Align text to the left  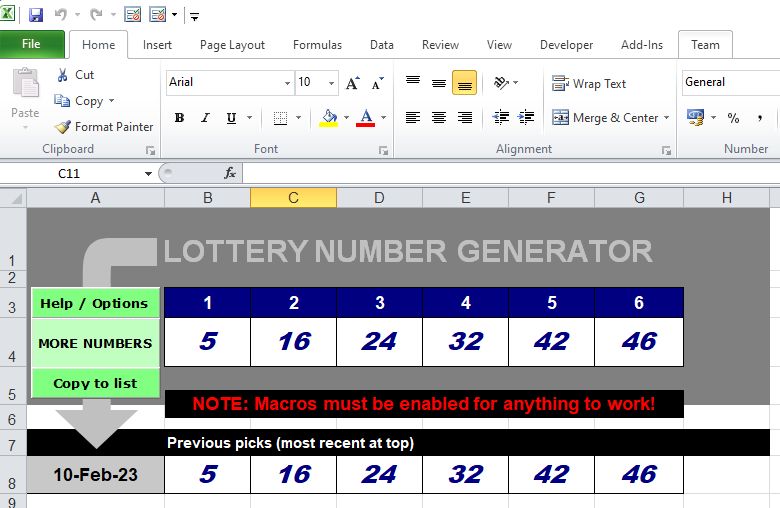[413, 118]
